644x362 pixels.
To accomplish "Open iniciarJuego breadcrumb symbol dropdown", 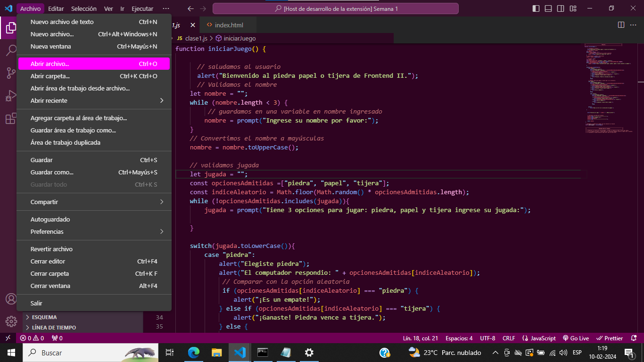I will coord(236,38).
